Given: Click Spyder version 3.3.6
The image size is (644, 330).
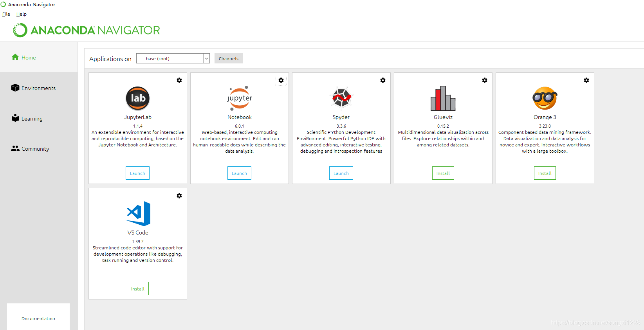Looking at the screenshot, I should tap(341, 126).
